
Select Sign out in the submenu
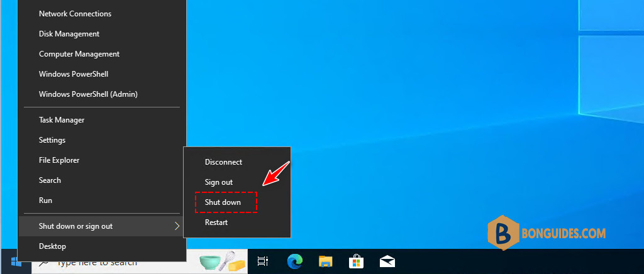237,182
